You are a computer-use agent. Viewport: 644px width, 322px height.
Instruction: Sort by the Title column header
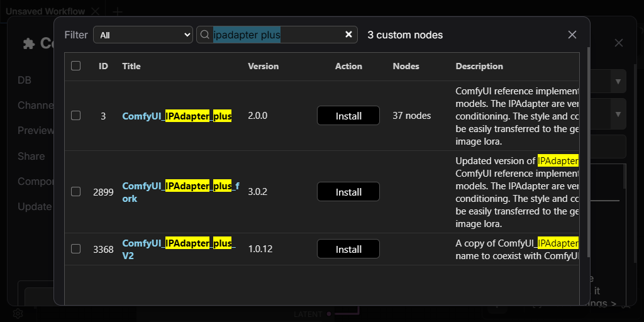coord(131,66)
